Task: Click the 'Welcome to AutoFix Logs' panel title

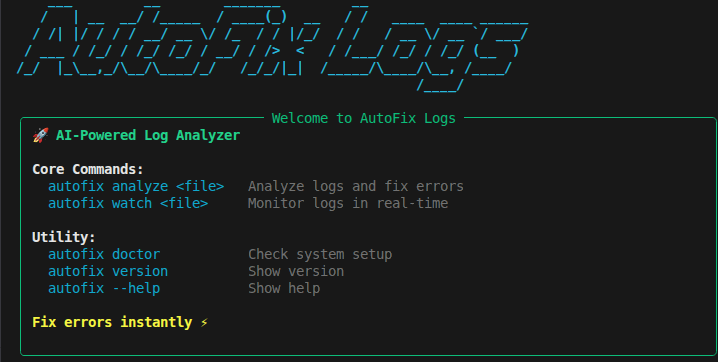Action: [x=364, y=118]
